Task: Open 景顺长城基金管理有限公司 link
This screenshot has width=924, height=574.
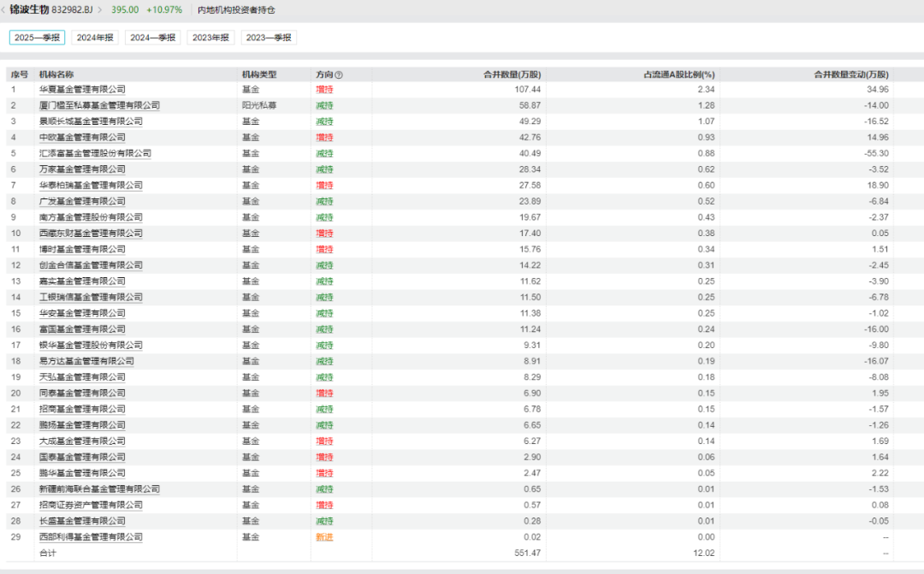Action: click(x=91, y=121)
